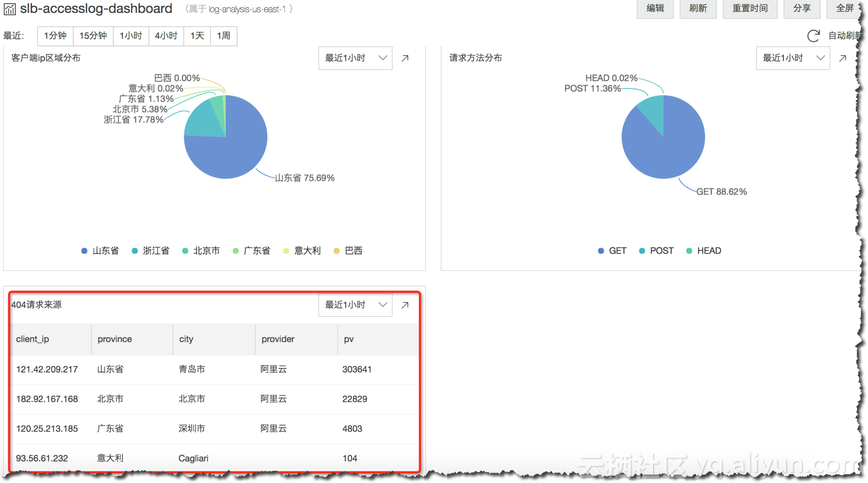The image size is (868, 483).
Task: Toggle 广东省 legend item in region chart
Action: tap(251, 251)
